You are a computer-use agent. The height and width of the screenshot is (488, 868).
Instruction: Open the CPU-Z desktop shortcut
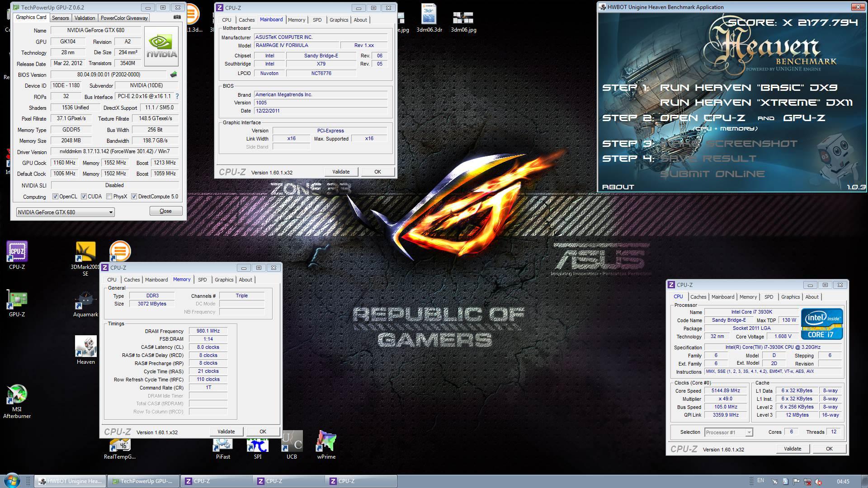(x=17, y=255)
